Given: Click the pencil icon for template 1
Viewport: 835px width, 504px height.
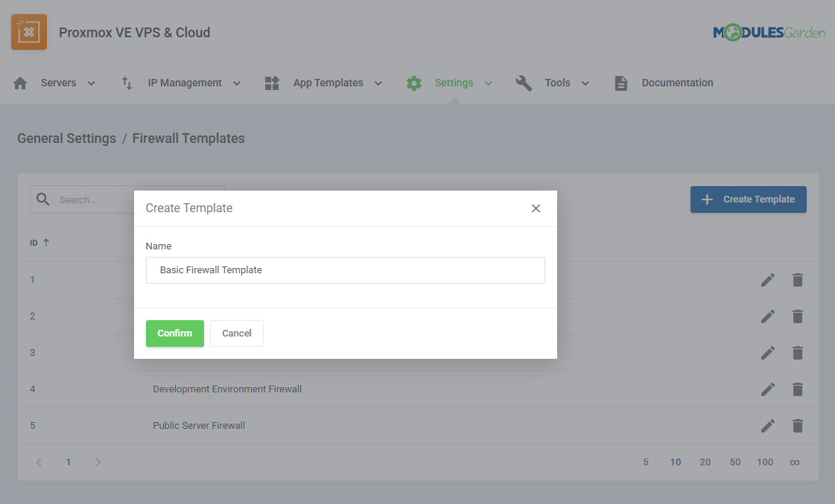Looking at the screenshot, I should (x=767, y=280).
